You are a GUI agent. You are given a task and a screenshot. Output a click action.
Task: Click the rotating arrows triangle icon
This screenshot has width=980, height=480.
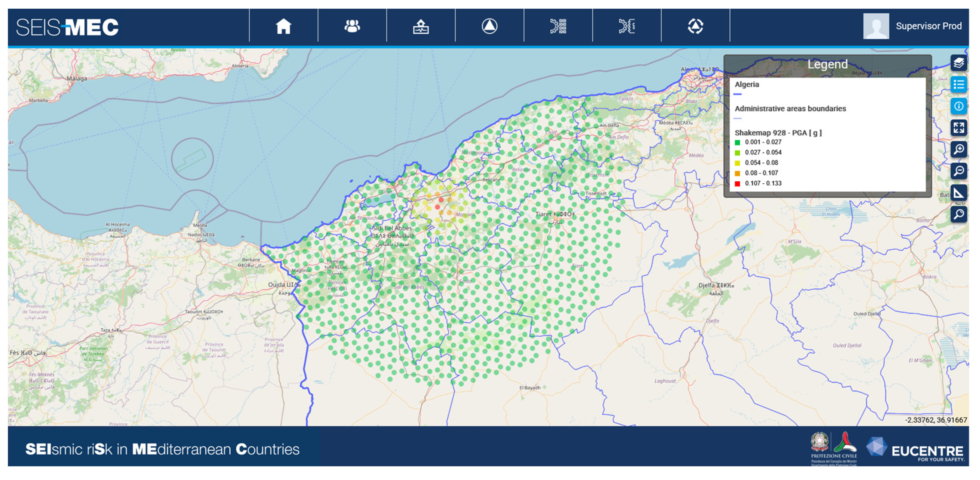point(695,26)
